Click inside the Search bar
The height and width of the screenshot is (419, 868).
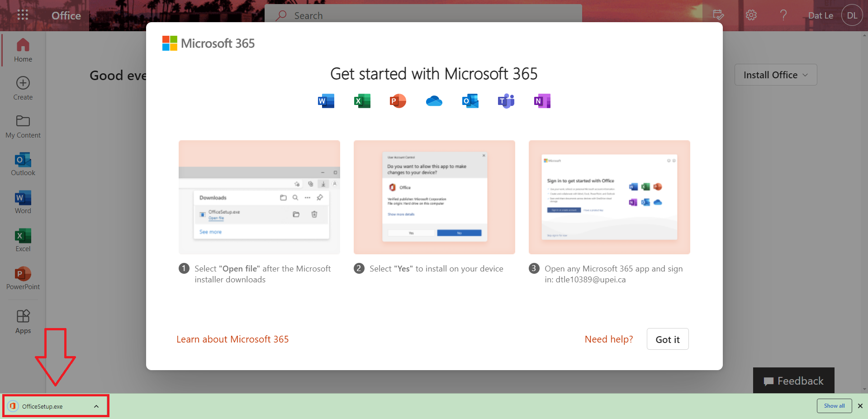pos(423,15)
